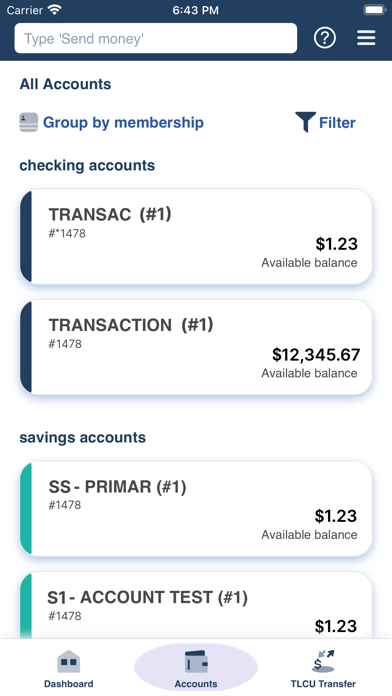The image size is (392, 696).
Task: Open the help question mark icon
Action: tap(325, 38)
